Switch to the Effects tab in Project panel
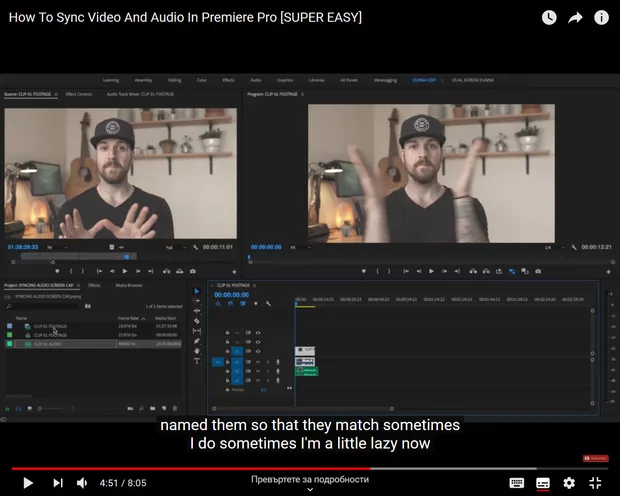Viewport: 620px width, 496px height. pyautogui.click(x=94, y=285)
